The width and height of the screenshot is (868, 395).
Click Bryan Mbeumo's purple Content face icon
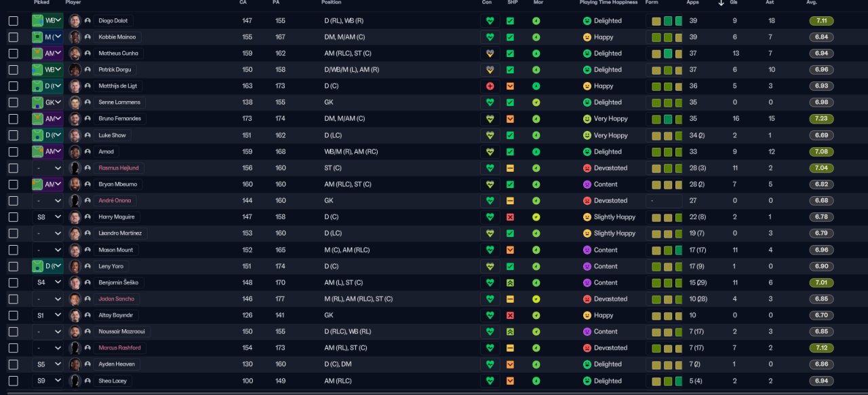587,185
